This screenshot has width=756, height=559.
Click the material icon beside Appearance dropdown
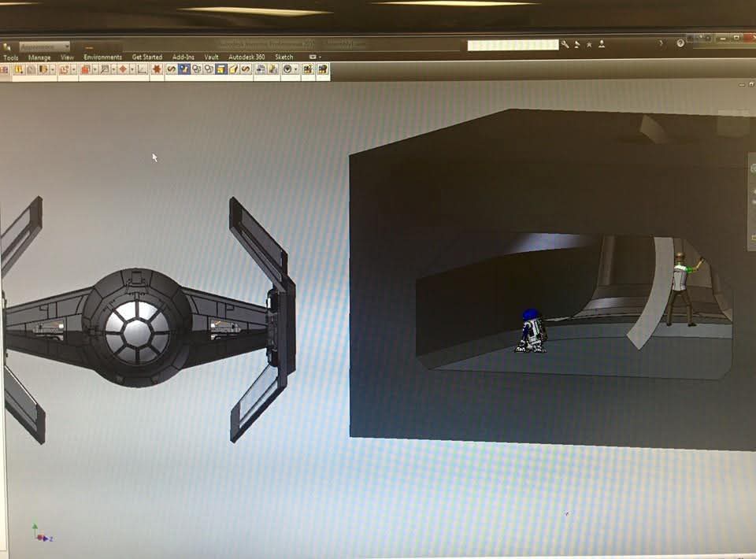point(7,47)
